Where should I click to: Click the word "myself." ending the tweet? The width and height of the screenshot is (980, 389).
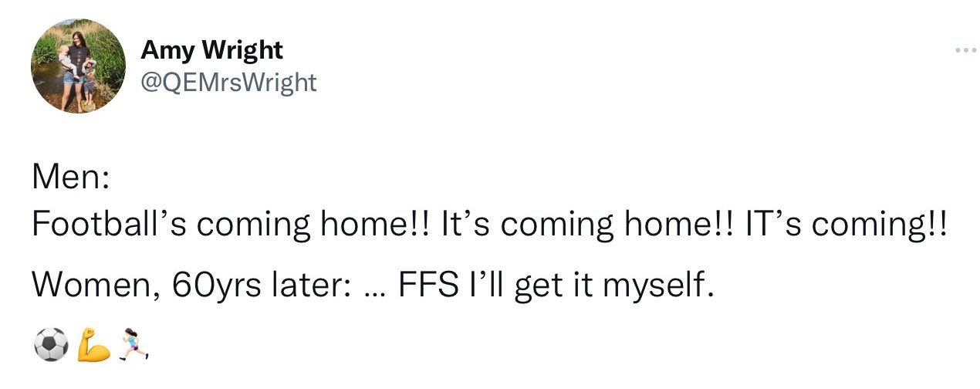tap(654, 288)
